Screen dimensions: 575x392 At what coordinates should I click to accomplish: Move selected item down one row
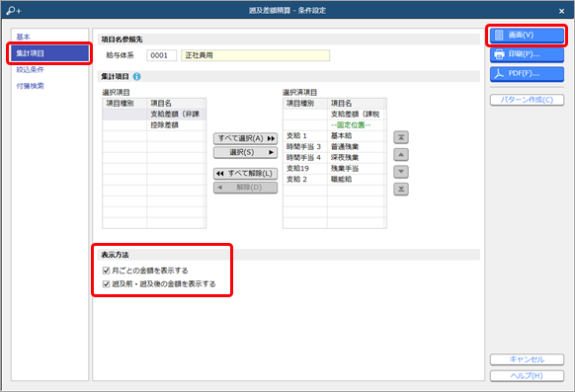(x=401, y=172)
